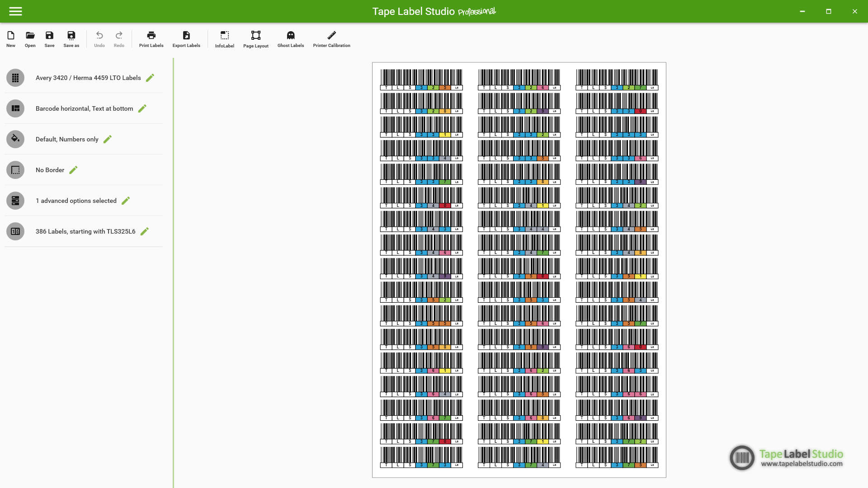This screenshot has height=488, width=868.
Task: Select 'Avery 3420 / Herma 4459 LTO Labels' text
Action: [88, 78]
